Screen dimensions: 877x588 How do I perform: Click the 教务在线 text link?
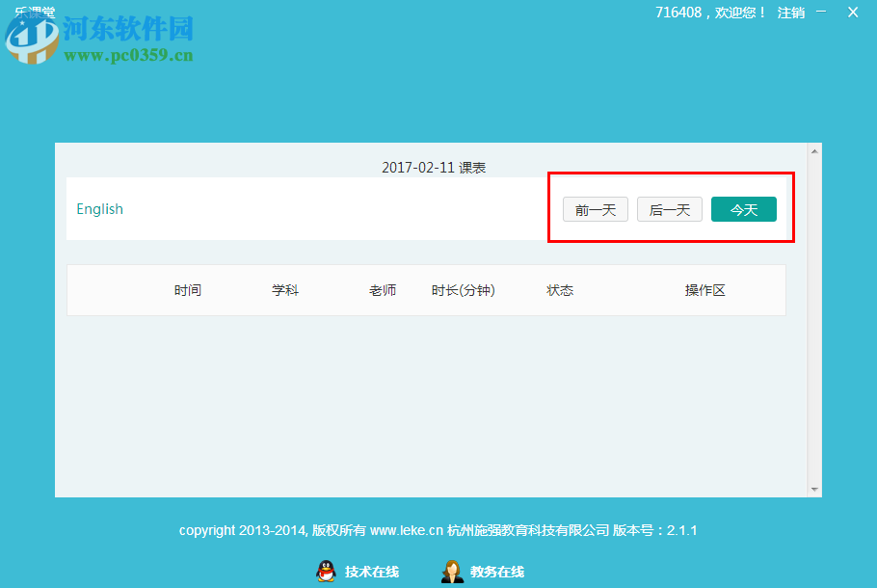(497, 572)
